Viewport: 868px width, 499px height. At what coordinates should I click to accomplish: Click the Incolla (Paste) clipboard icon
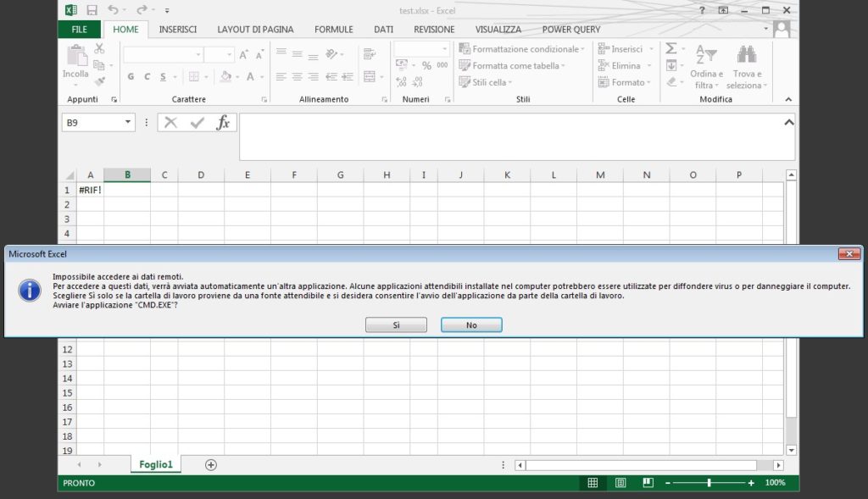[75, 56]
